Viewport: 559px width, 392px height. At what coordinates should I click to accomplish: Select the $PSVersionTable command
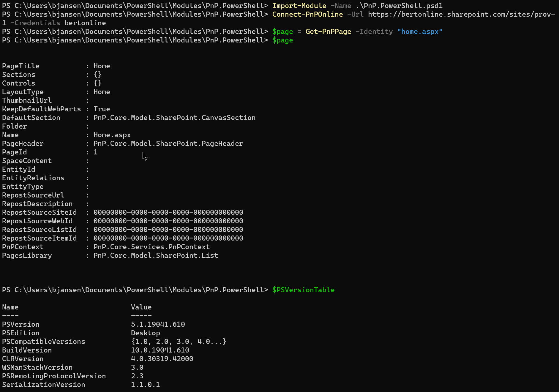point(304,290)
